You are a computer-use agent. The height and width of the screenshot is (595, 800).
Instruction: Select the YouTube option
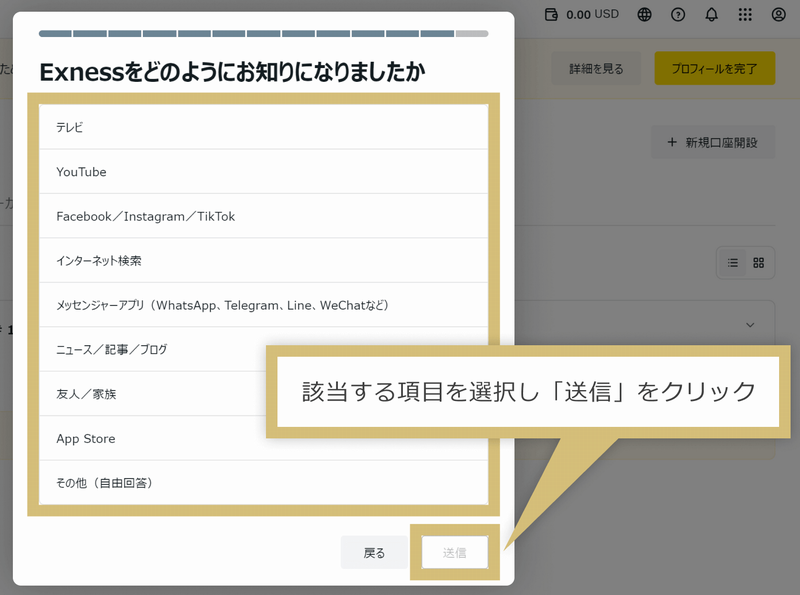(x=263, y=172)
